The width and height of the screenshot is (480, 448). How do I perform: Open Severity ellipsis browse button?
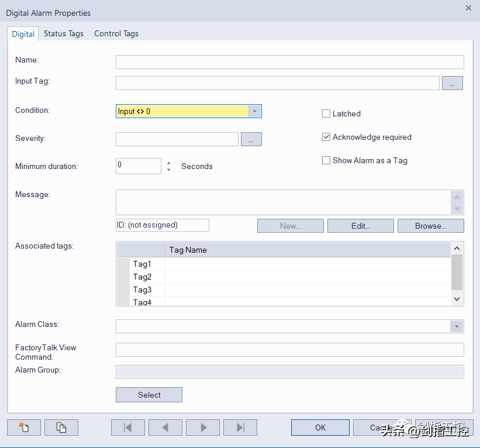[251, 139]
